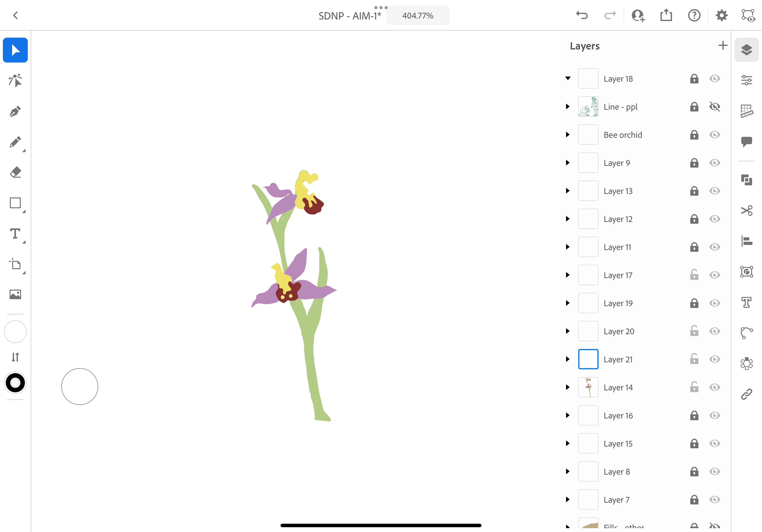Open the Scissors cut tool panel
The image size is (762, 532).
[746, 211]
